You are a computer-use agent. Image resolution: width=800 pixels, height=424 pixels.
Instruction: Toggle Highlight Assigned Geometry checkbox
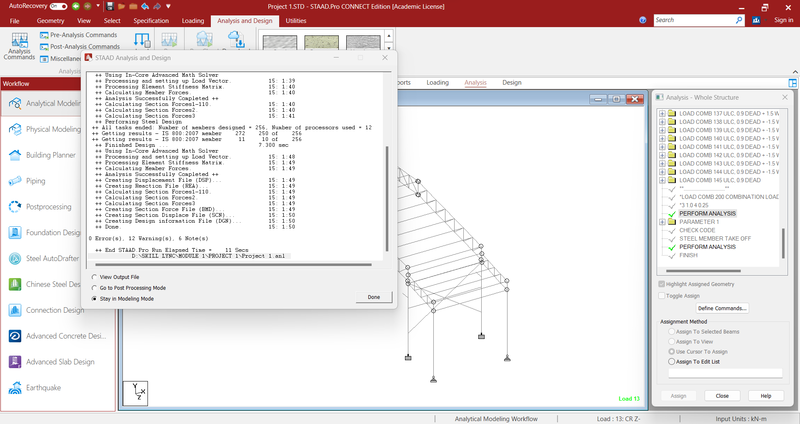pos(662,284)
